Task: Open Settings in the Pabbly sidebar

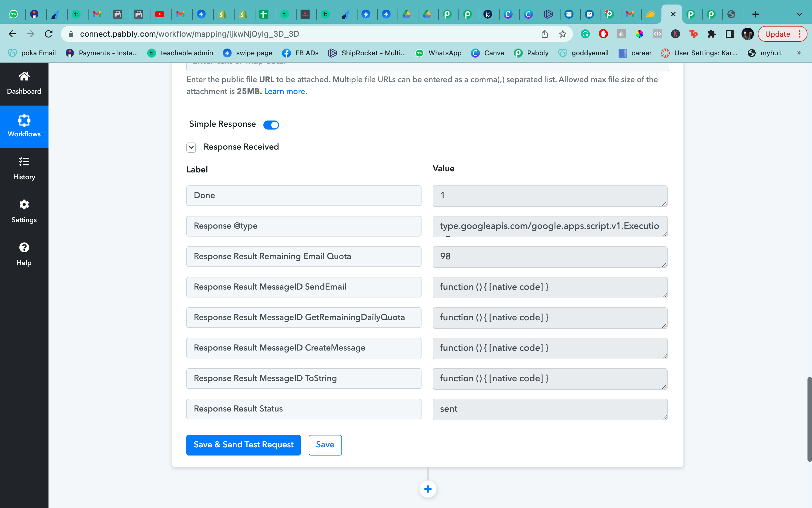Action: (24, 212)
